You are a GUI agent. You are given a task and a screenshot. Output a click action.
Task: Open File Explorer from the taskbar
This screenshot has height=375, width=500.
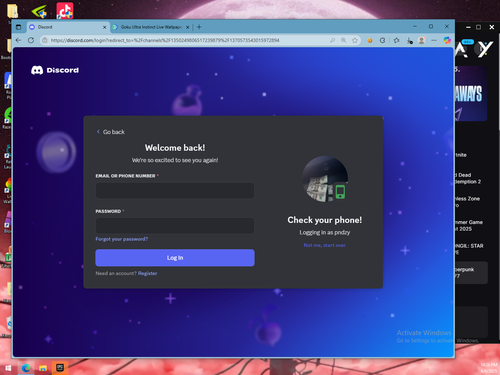[x=43, y=368]
